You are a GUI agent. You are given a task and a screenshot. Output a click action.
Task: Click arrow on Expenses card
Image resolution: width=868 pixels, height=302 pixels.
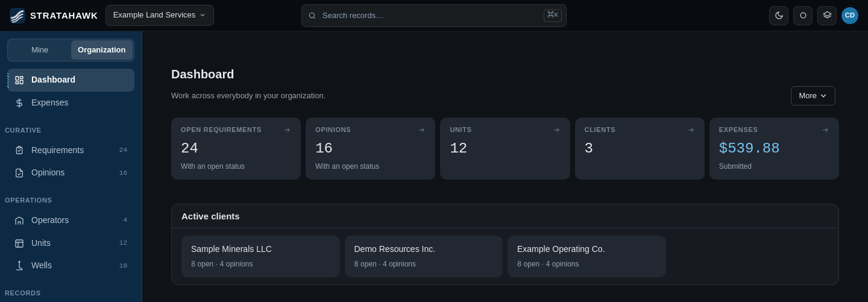pyautogui.click(x=826, y=130)
